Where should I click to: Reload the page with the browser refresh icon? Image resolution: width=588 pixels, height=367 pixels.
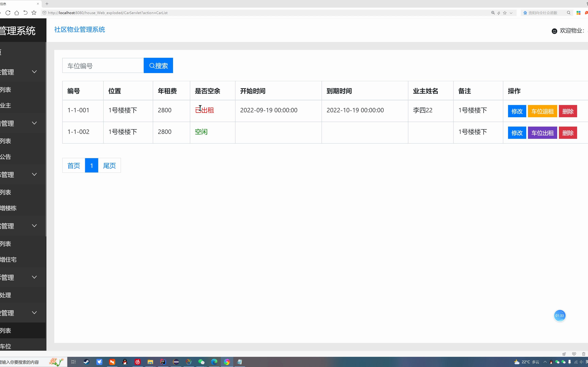pyautogui.click(x=8, y=13)
